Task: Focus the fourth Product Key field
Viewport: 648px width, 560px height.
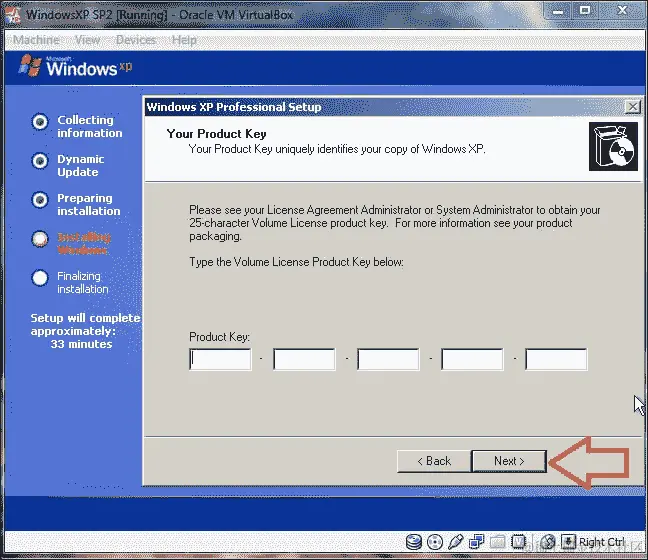Action: pos(472,359)
